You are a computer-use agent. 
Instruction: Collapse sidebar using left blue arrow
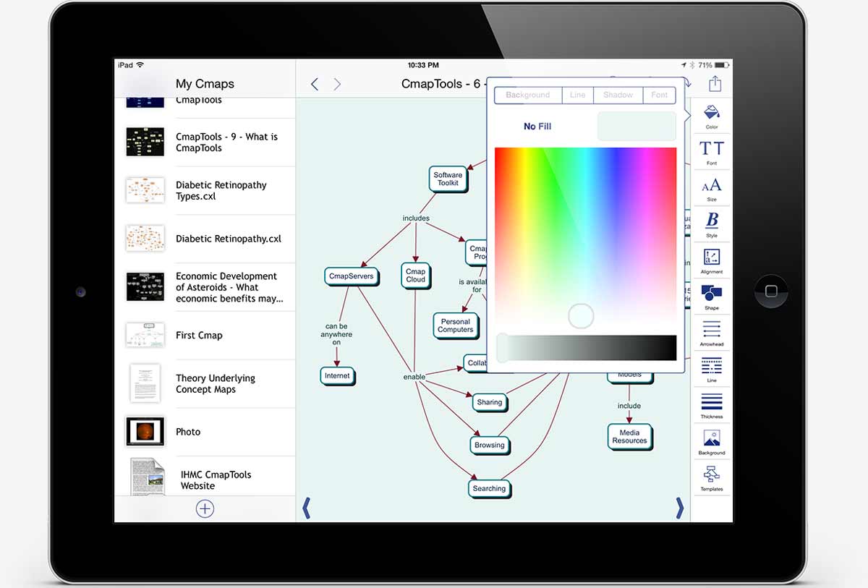point(306,508)
